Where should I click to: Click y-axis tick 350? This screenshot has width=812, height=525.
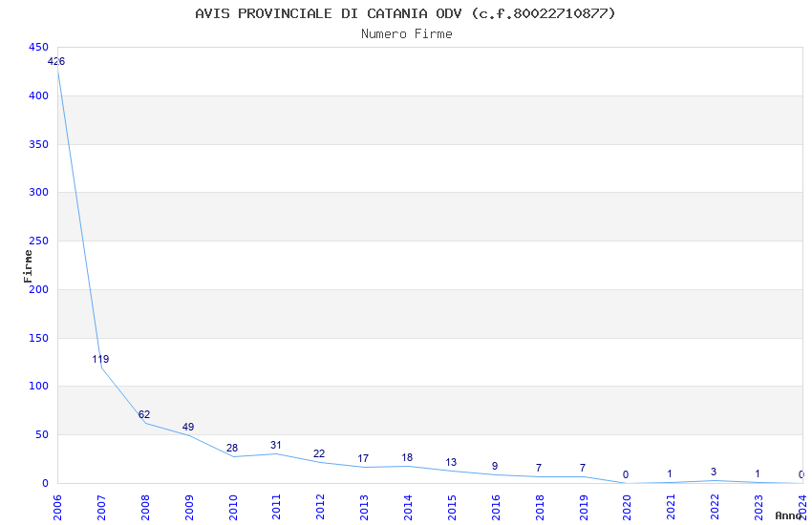pyautogui.click(x=38, y=144)
